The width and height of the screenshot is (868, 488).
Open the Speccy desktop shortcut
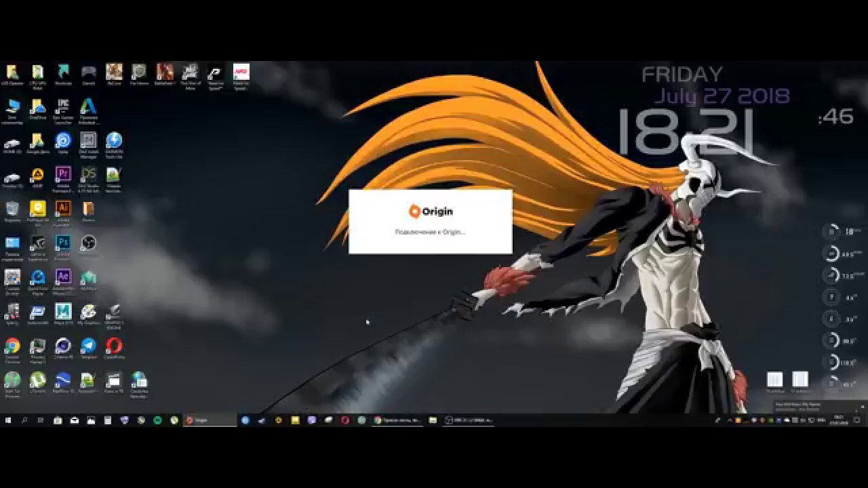pos(12,315)
